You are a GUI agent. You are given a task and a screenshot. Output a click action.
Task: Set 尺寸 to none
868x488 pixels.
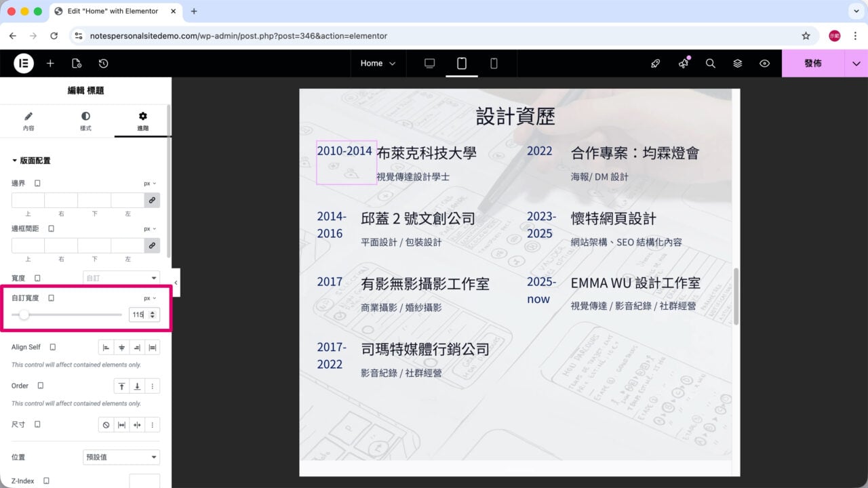point(106,425)
